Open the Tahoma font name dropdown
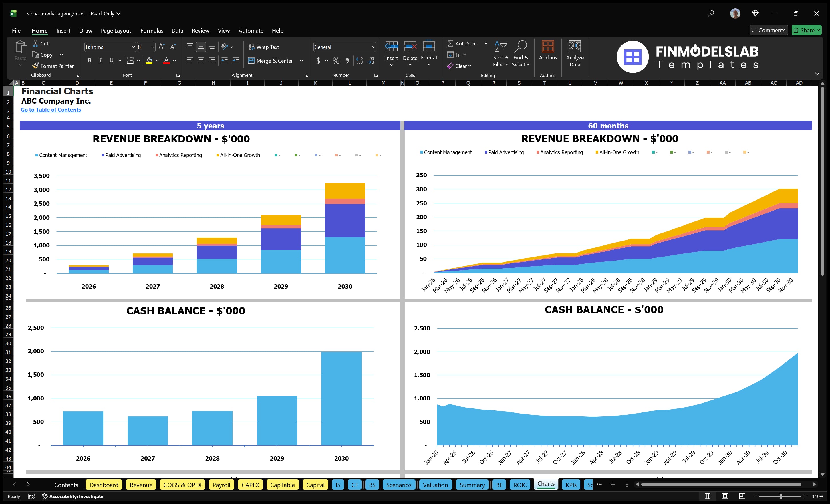830x504 pixels. point(133,47)
